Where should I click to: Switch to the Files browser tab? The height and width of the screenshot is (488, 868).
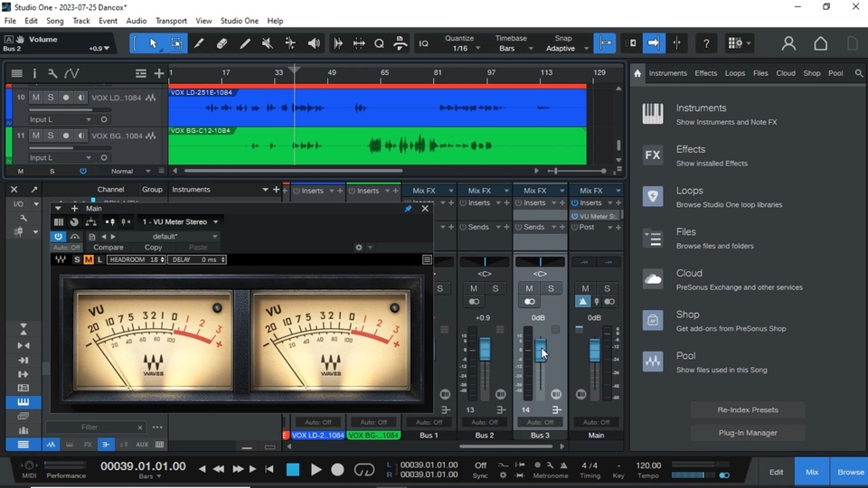(760, 73)
